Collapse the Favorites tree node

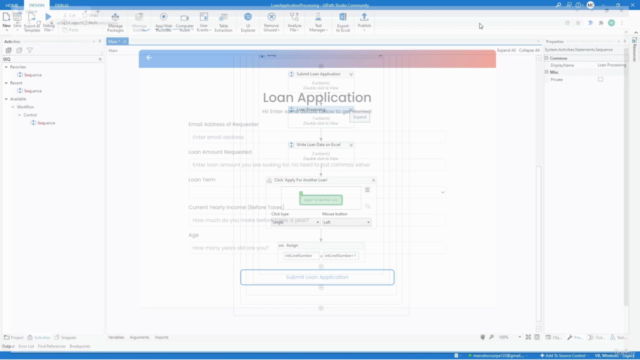(6, 67)
